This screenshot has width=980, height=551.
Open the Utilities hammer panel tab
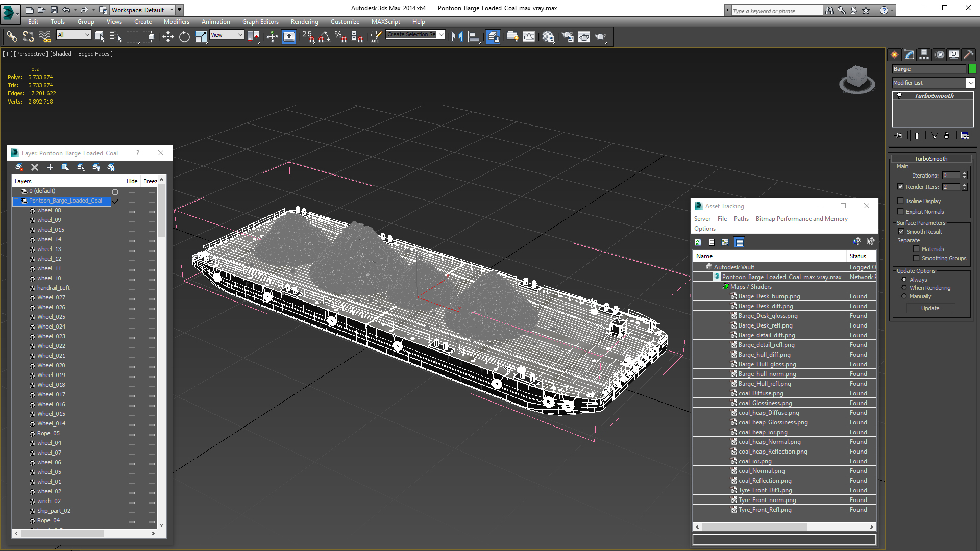pos(968,55)
